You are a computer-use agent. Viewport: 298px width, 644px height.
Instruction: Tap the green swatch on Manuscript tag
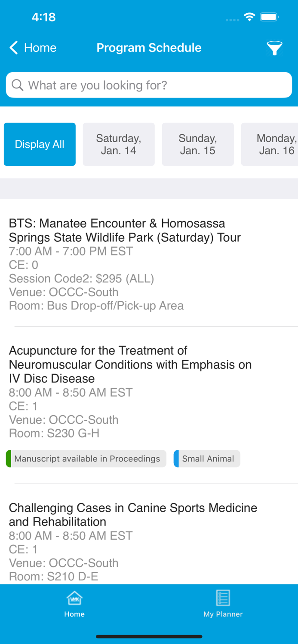click(9, 459)
